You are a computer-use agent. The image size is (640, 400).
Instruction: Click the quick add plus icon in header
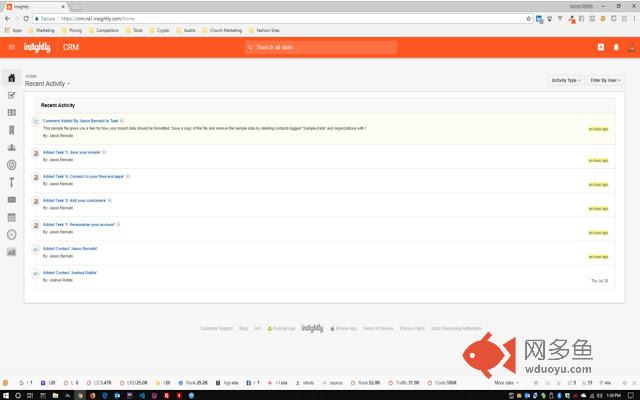(x=601, y=47)
